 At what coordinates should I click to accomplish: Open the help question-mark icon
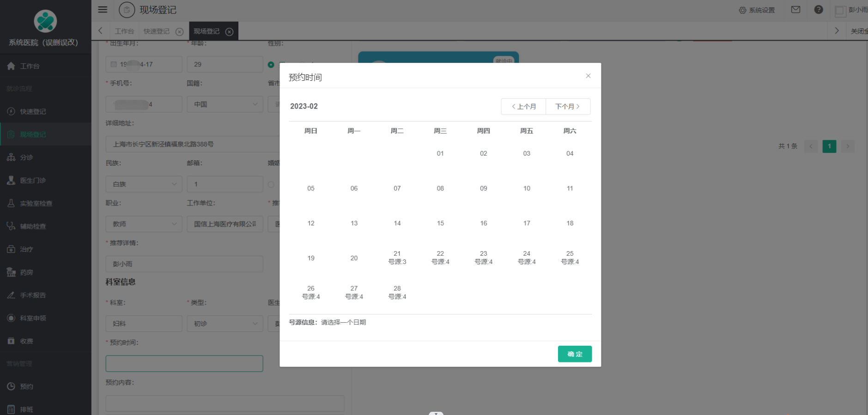coord(819,10)
